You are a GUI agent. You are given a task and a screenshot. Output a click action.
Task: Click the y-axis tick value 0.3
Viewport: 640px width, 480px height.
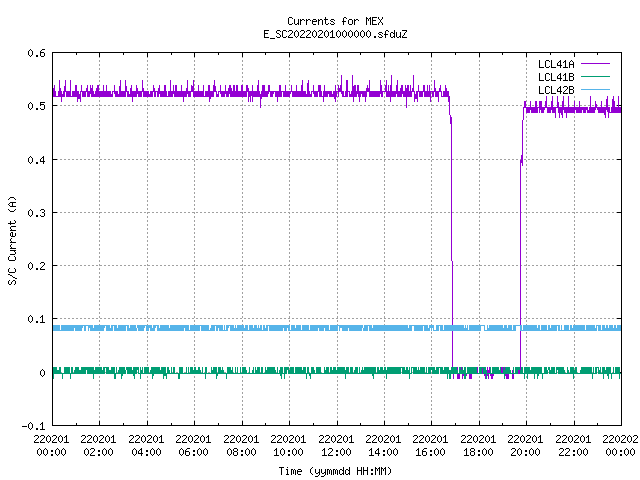(36, 213)
